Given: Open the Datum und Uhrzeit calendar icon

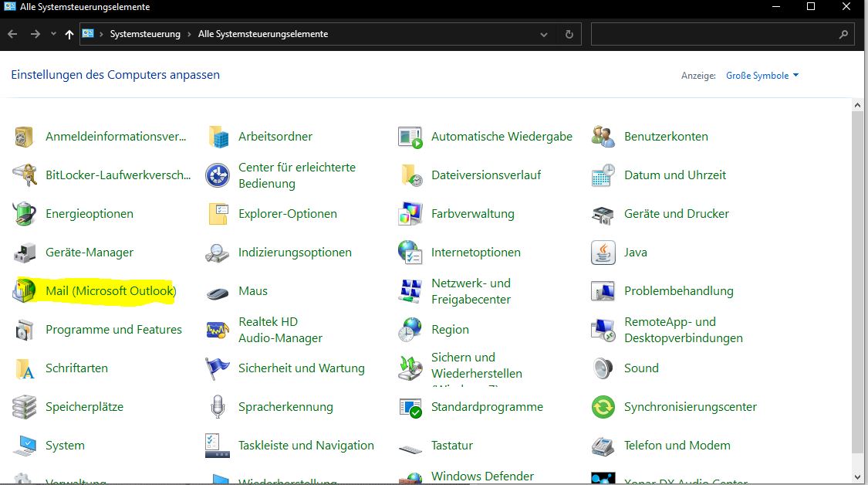Looking at the screenshot, I should [603, 175].
